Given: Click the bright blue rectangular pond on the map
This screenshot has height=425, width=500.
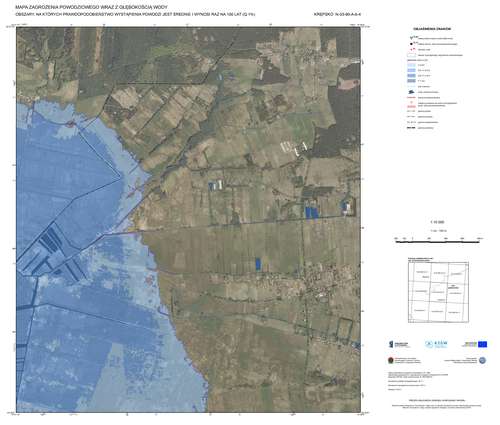Looking at the screenshot, I should [x=258, y=264].
